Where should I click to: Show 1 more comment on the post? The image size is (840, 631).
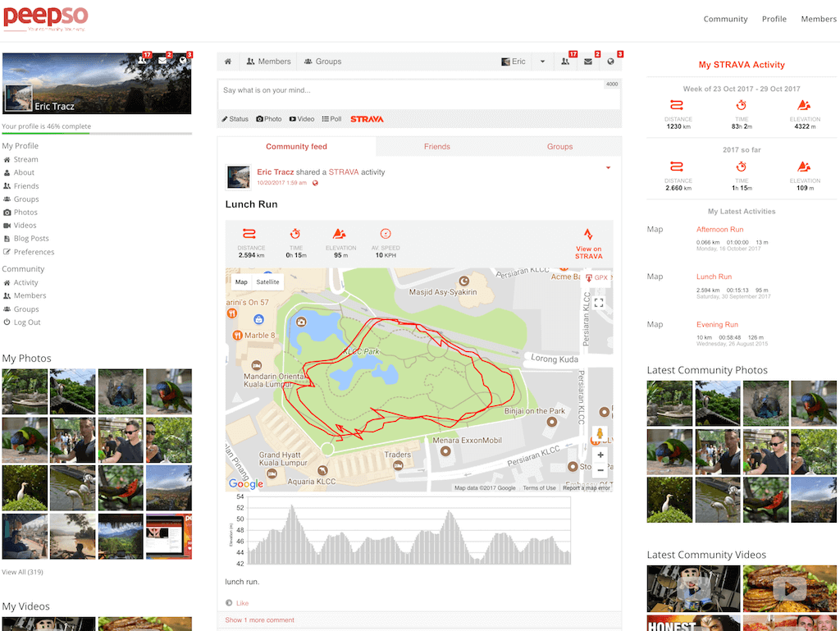[x=259, y=620]
